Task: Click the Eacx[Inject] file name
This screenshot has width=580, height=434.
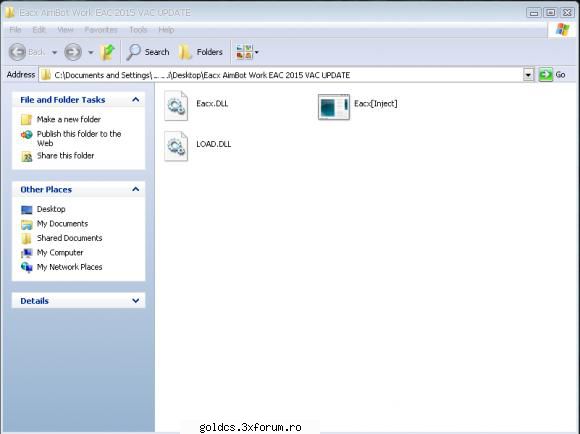Action: point(375,104)
